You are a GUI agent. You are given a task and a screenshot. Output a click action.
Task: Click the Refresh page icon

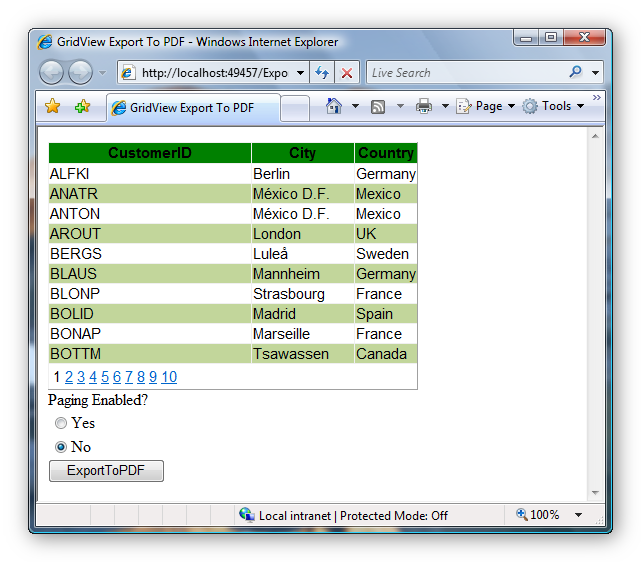click(322, 73)
